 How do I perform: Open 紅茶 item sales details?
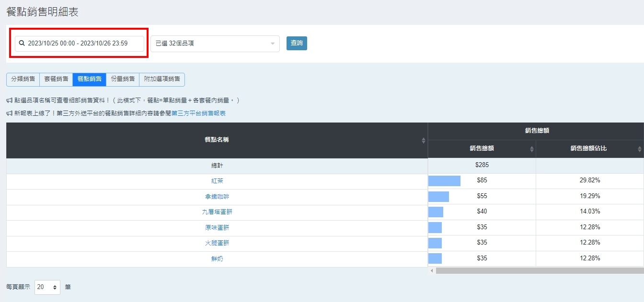[217, 181]
